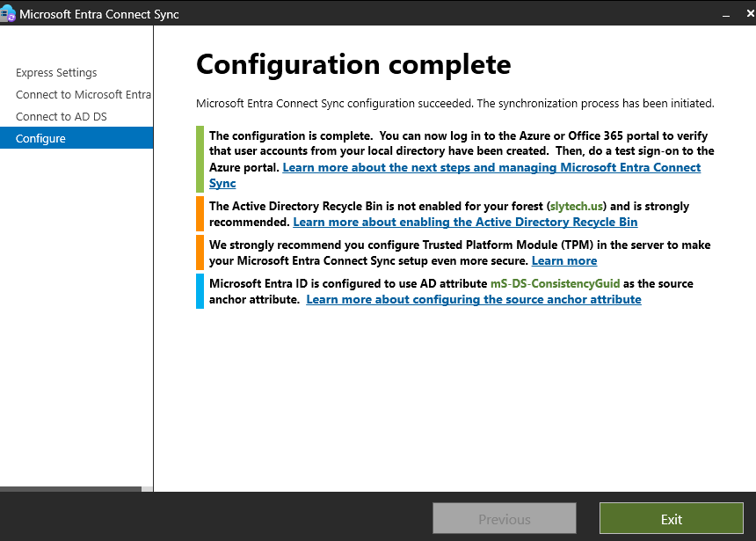Open link about next steps and managing Sync
The width and height of the screenshot is (756, 541).
491,167
